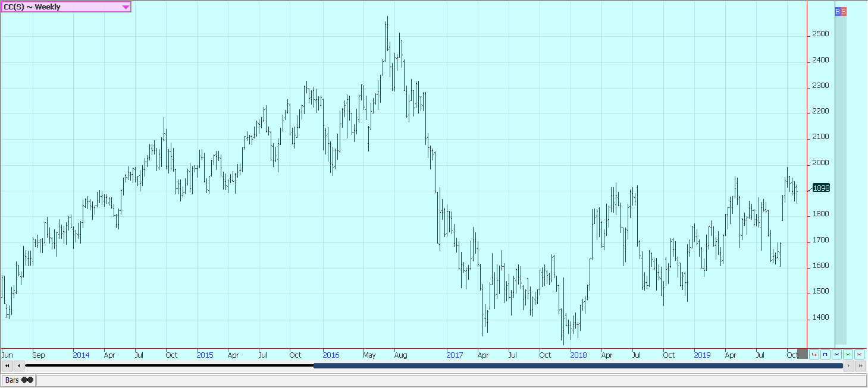Click the green crossed-lines icon

point(848,355)
